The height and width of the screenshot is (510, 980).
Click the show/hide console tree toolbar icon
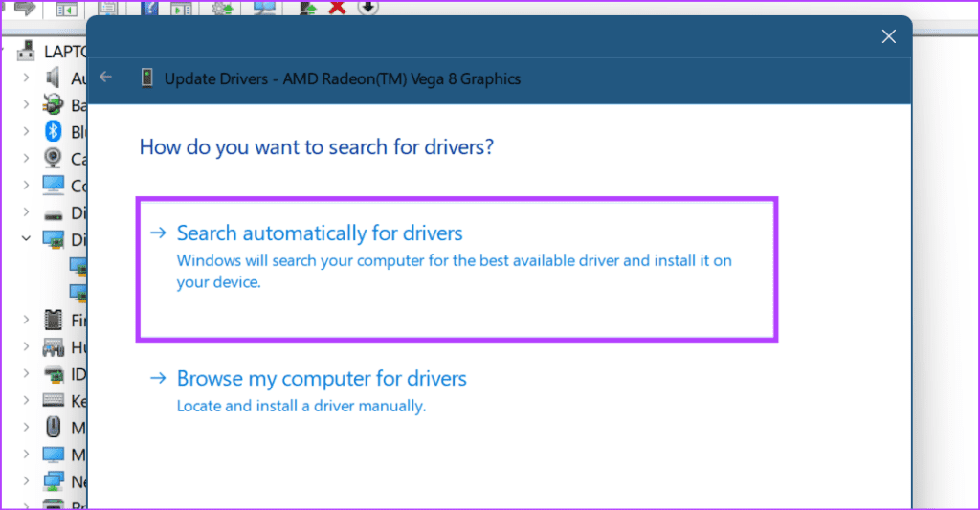pyautogui.click(x=66, y=9)
